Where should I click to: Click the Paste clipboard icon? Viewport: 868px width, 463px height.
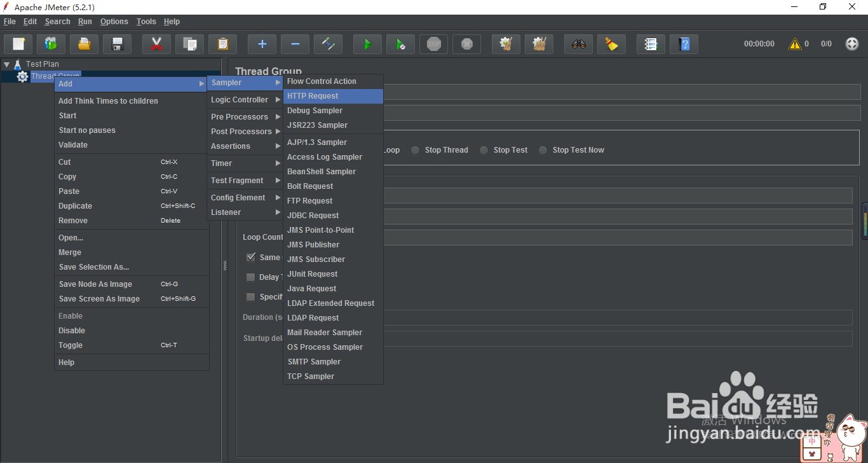point(223,44)
